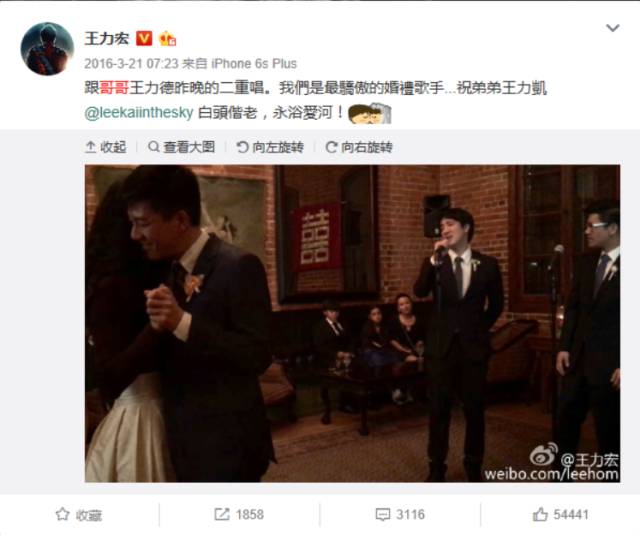Screen dimensions: 640x535
Task: Click the wedding photo
Action: click(x=352, y=323)
